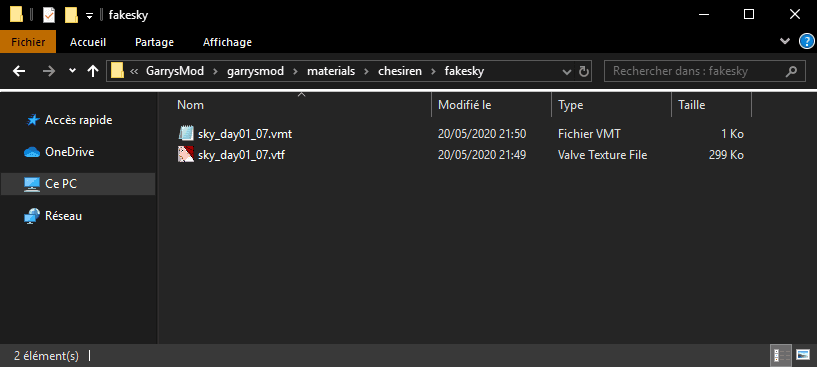Open the recent locations dropdown

[x=72, y=71]
